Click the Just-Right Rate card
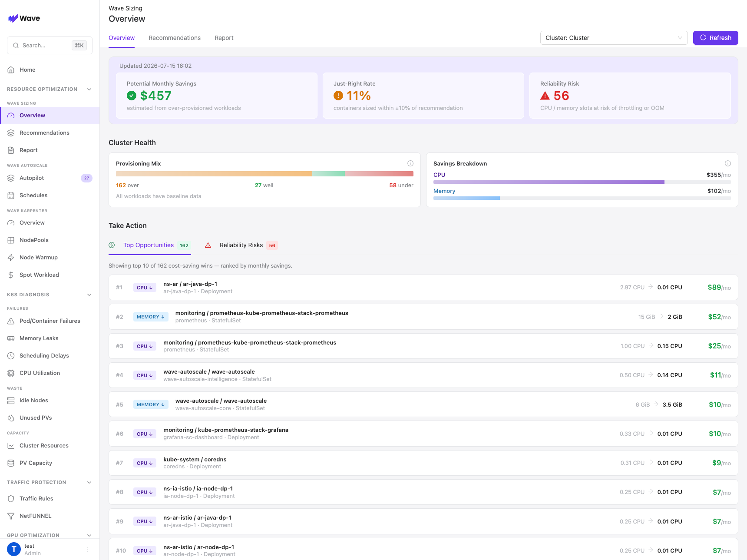 (423, 96)
